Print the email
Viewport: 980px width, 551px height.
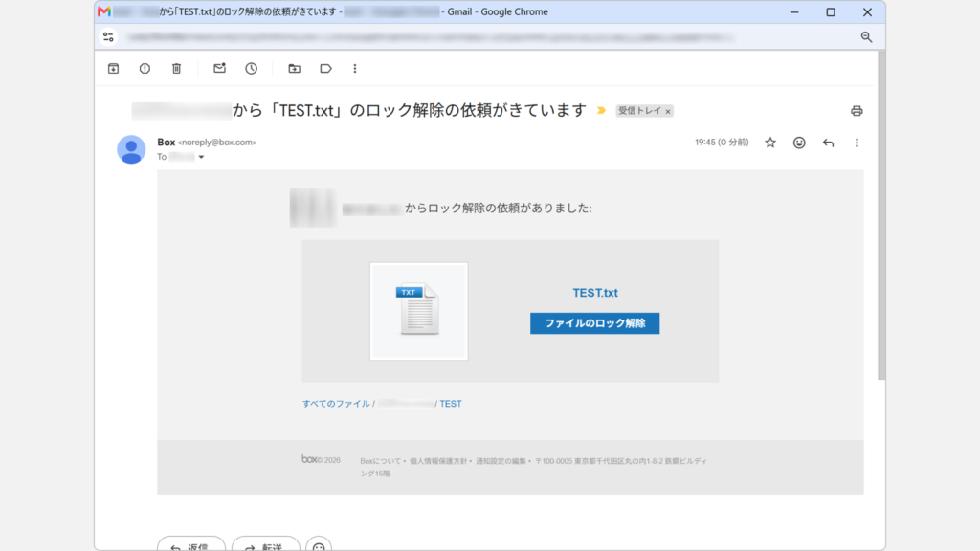[x=857, y=111]
